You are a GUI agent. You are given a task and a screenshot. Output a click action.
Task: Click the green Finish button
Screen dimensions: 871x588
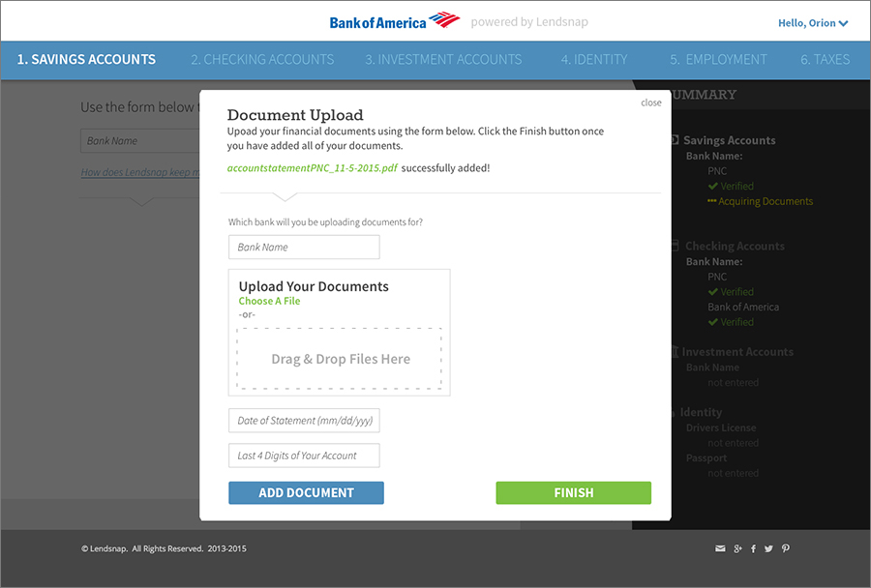573,493
